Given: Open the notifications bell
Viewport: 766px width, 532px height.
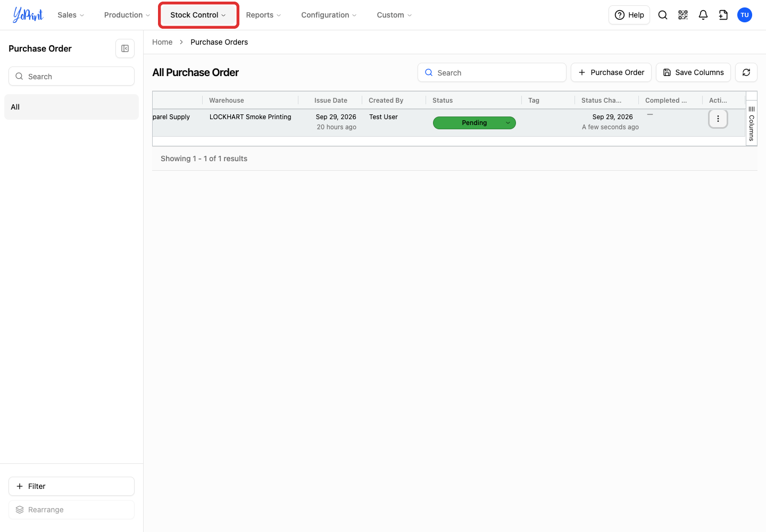Looking at the screenshot, I should [703, 15].
